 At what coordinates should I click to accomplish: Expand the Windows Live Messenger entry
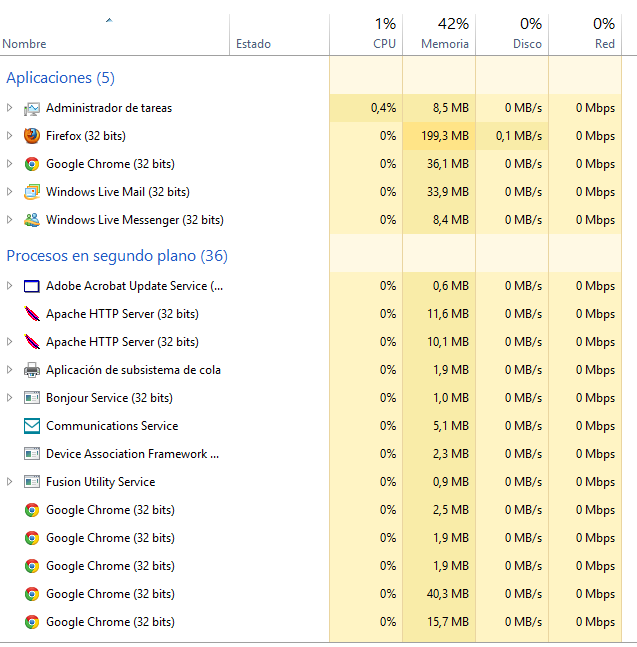(9, 220)
